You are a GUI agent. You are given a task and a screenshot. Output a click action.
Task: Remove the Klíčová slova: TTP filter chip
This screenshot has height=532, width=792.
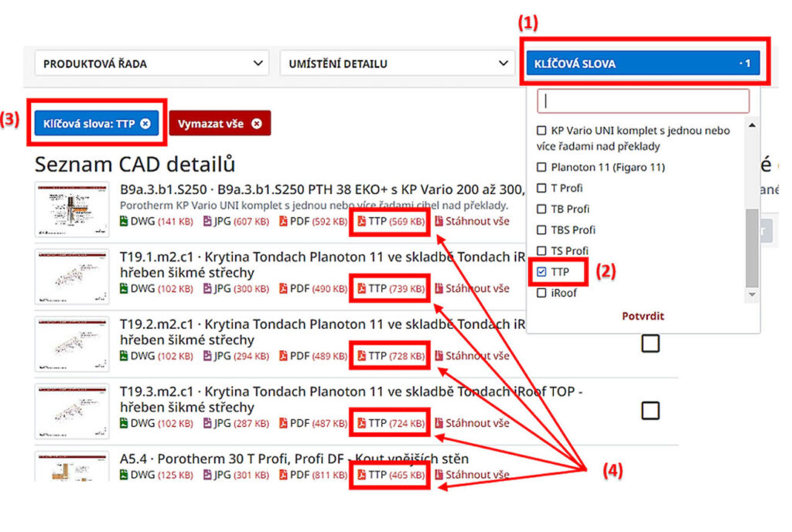[145, 124]
